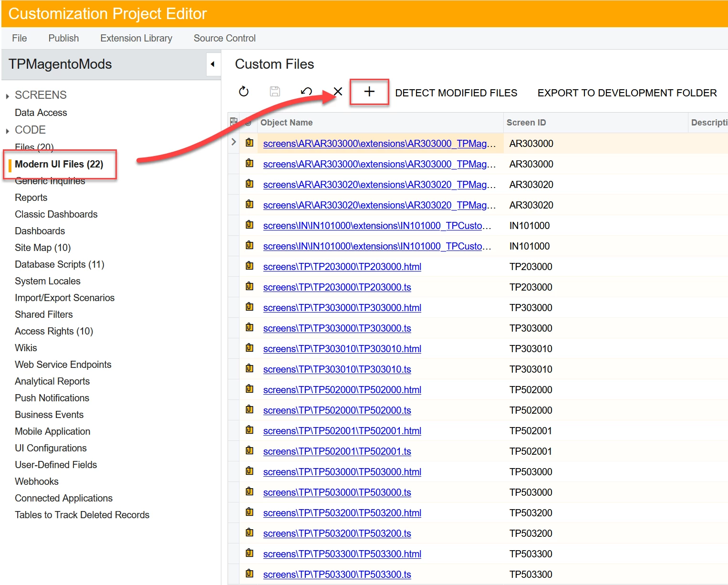728x585 pixels.
Task: Open the TP303000.html file link
Action: click(x=342, y=308)
